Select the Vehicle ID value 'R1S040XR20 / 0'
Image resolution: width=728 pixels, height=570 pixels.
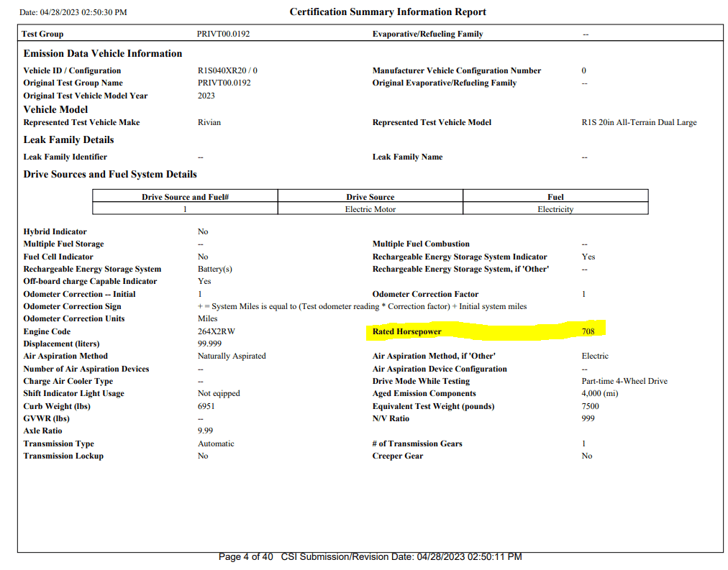227,70
